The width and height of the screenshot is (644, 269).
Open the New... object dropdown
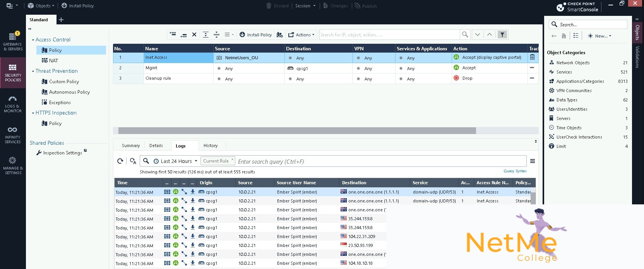(x=599, y=36)
